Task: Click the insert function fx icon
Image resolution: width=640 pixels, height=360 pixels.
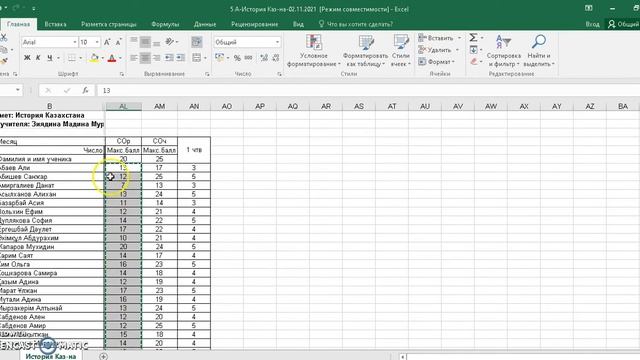Action: coord(85,90)
